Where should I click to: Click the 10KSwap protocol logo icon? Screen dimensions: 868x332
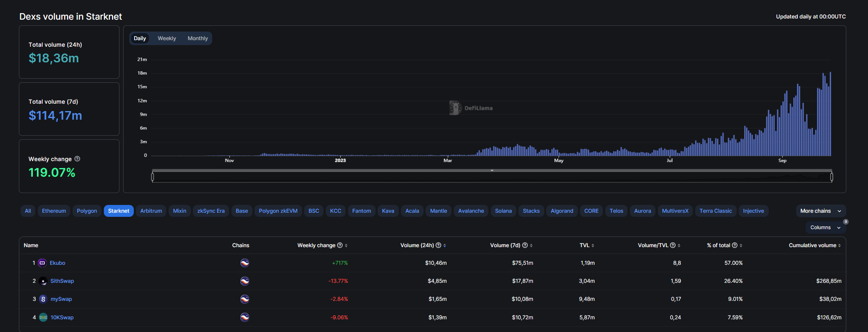pyautogui.click(x=43, y=317)
